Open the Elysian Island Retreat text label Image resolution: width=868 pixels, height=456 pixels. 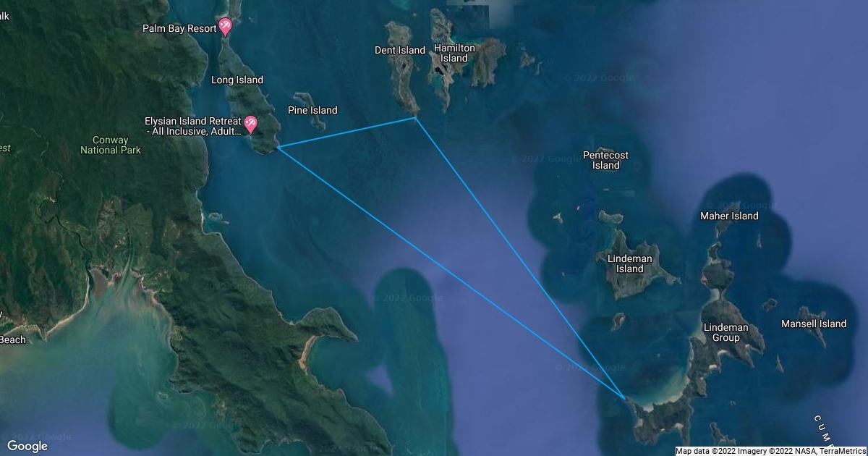(x=193, y=126)
